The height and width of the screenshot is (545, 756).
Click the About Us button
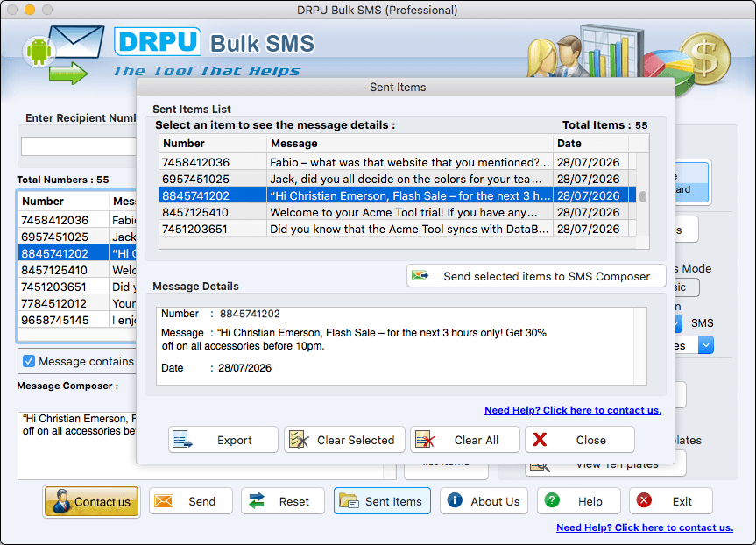click(484, 501)
